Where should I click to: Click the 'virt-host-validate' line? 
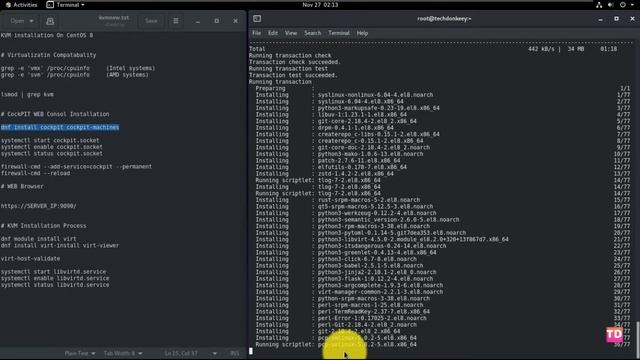coord(31,258)
